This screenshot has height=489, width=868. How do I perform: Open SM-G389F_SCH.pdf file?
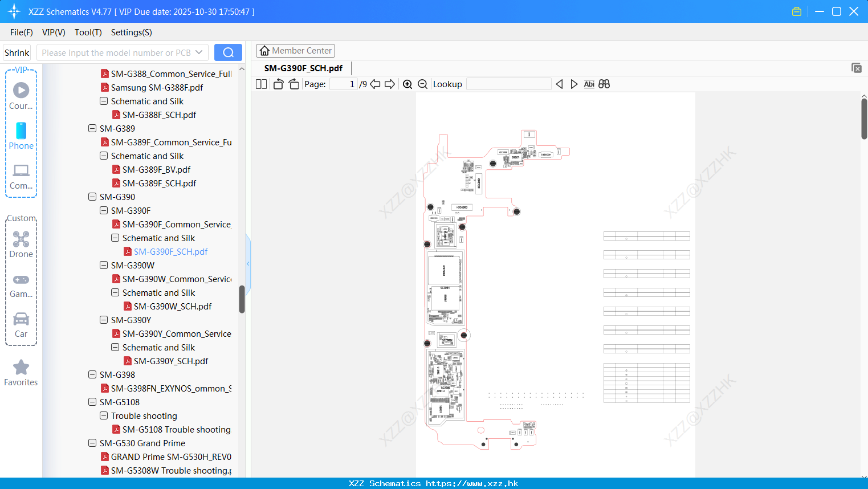pyautogui.click(x=159, y=183)
